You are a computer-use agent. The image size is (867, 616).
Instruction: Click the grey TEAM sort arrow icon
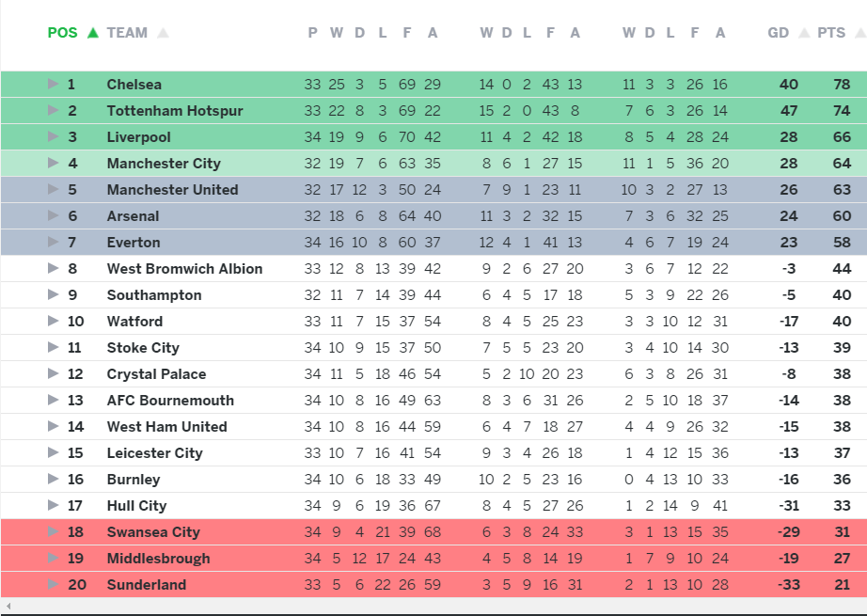(163, 33)
